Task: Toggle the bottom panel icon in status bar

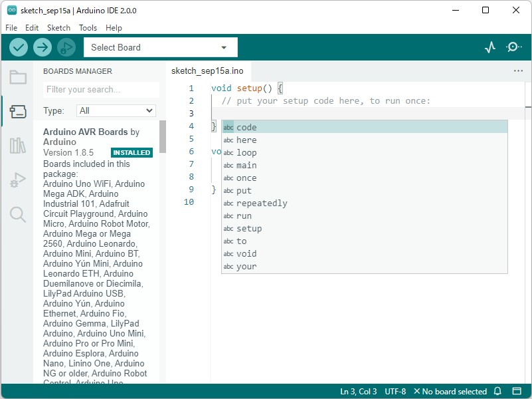Action: 517,391
